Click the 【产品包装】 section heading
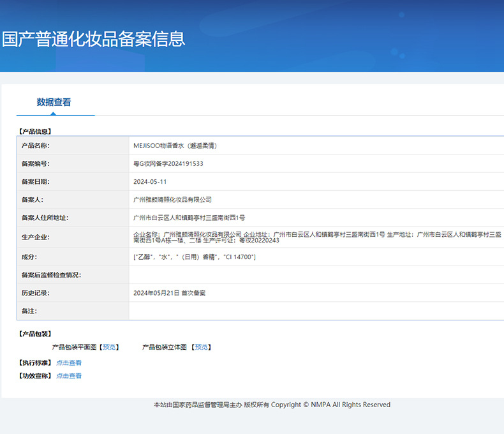Image resolution: width=504 pixels, height=434 pixels. [36, 334]
